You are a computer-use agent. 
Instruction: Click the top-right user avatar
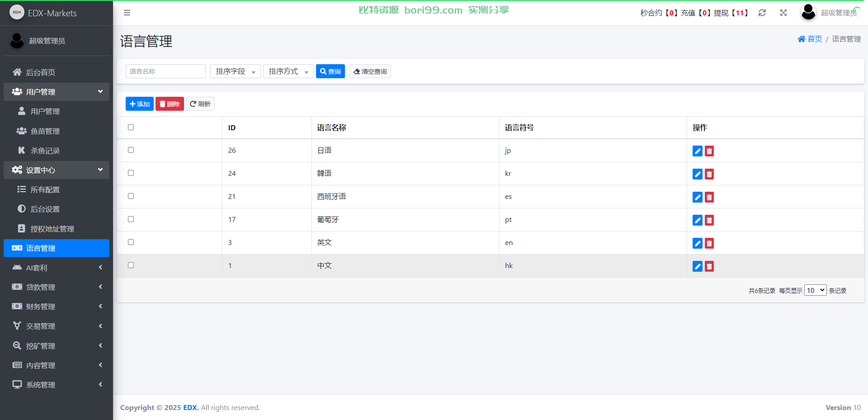808,12
